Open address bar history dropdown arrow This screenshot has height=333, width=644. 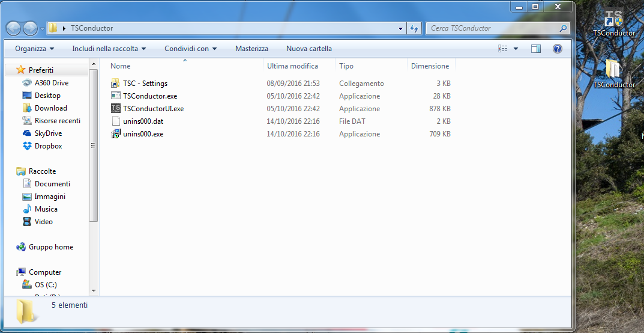pos(401,28)
